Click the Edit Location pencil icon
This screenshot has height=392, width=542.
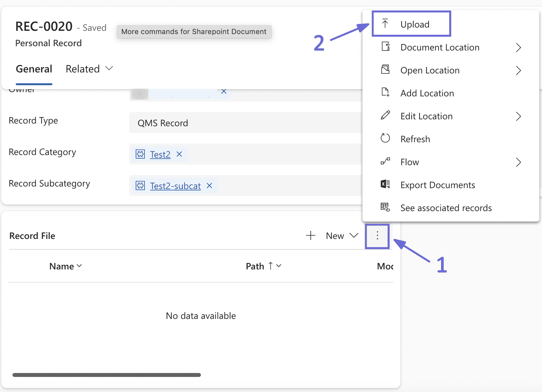pos(385,116)
